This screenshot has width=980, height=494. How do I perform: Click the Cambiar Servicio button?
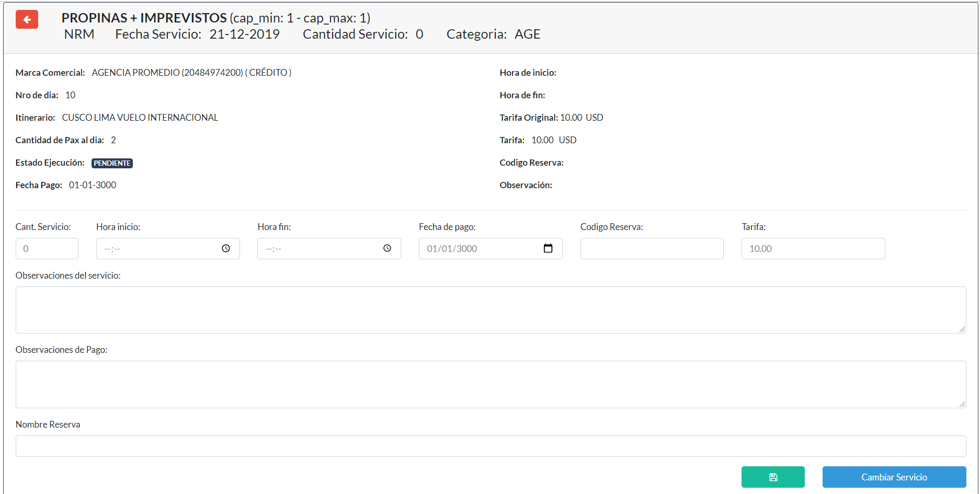tap(894, 477)
